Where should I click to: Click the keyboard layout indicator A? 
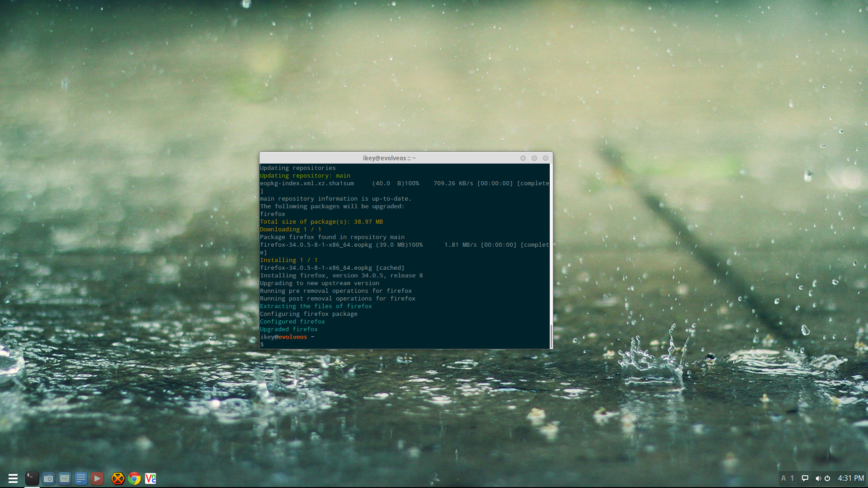pyautogui.click(x=783, y=478)
